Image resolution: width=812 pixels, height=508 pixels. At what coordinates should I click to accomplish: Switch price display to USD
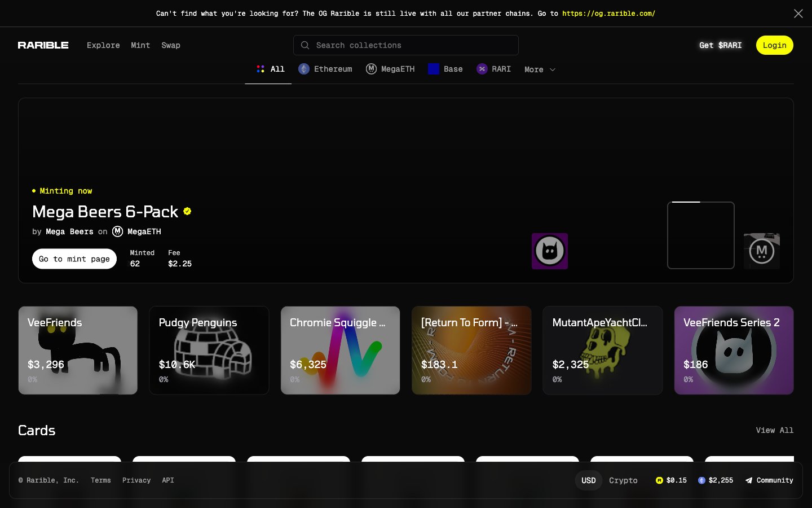click(589, 480)
